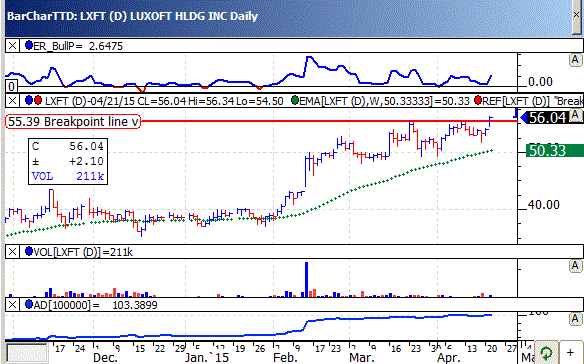
Task: Click the LXFT (D)-04/21/15 header text
Action: pyautogui.click(x=164, y=101)
